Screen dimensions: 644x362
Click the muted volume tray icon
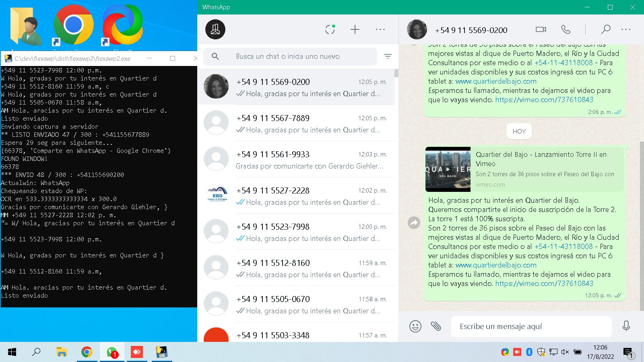(x=565, y=352)
